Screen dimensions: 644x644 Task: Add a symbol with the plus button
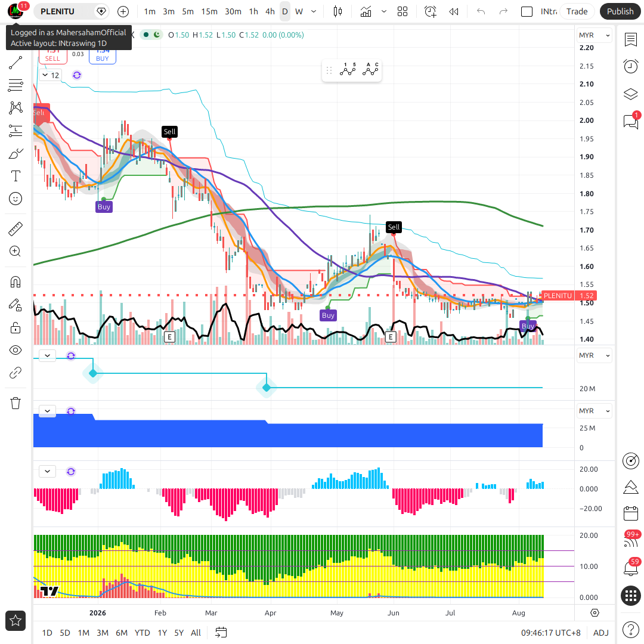tap(123, 11)
